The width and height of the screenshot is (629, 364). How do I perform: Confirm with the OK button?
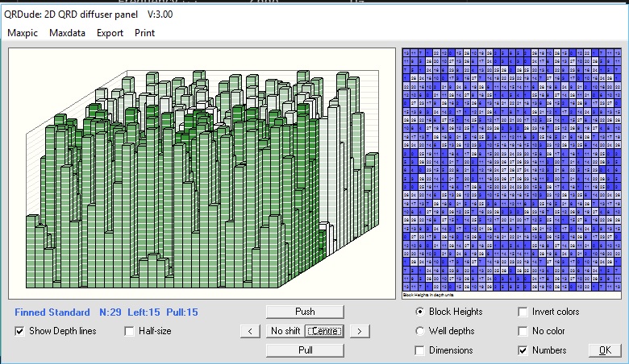(x=604, y=350)
